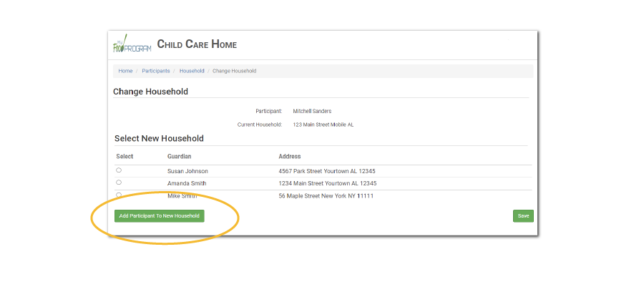
Task: Go to Home in the breadcrumb
Action: click(x=125, y=71)
